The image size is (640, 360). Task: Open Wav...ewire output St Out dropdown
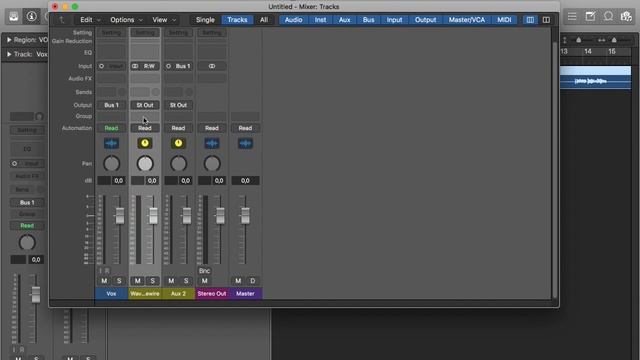pyautogui.click(x=144, y=105)
